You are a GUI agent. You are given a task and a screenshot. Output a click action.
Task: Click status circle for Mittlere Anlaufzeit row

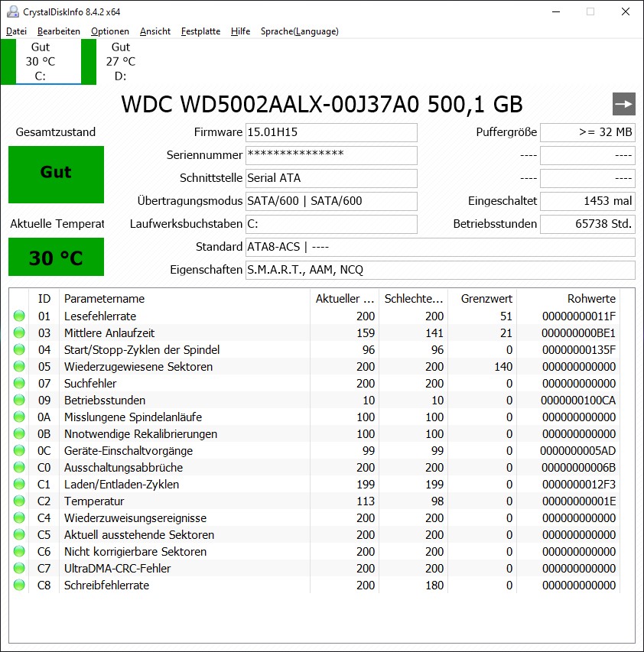pyautogui.click(x=19, y=332)
